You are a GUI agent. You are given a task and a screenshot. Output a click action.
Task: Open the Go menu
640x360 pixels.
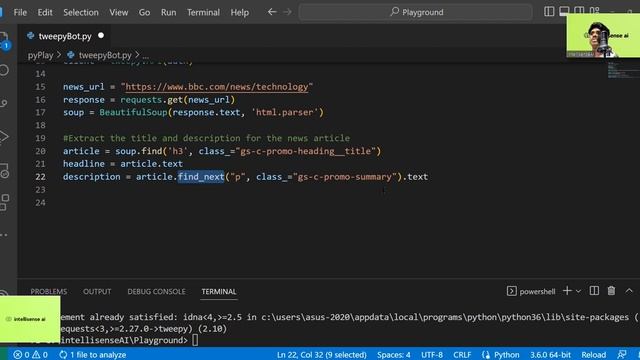(144, 12)
